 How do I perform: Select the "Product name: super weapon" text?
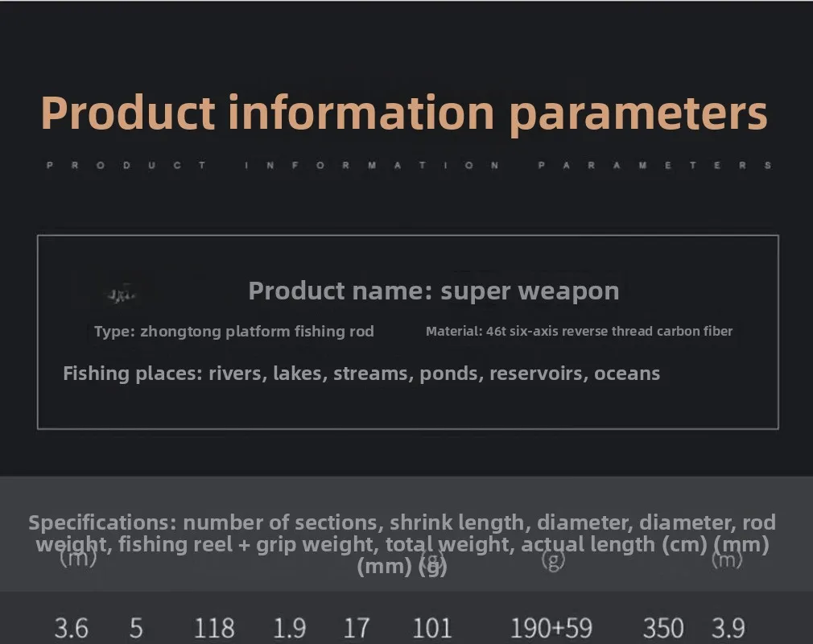[434, 291]
